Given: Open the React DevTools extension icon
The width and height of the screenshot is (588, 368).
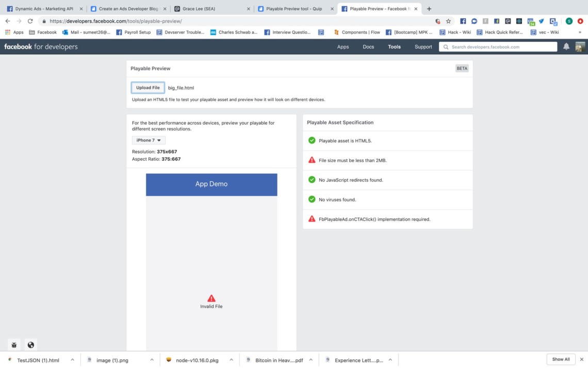Looking at the screenshot, I should (x=519, y=21).
